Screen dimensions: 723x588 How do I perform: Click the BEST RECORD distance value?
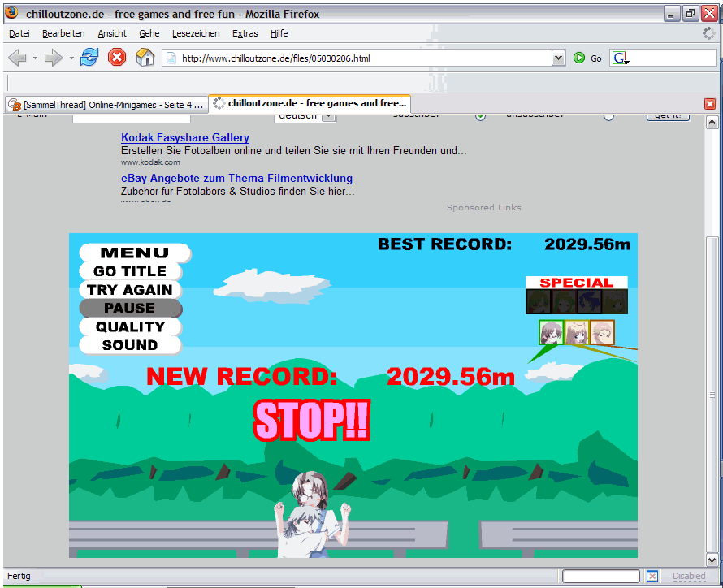coord(587,244)
